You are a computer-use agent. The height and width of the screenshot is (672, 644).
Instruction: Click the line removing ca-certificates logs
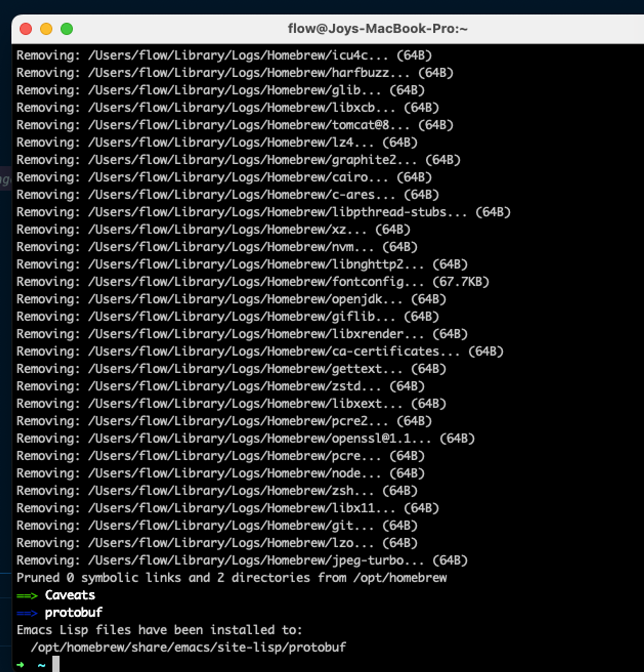coord(260,351)
